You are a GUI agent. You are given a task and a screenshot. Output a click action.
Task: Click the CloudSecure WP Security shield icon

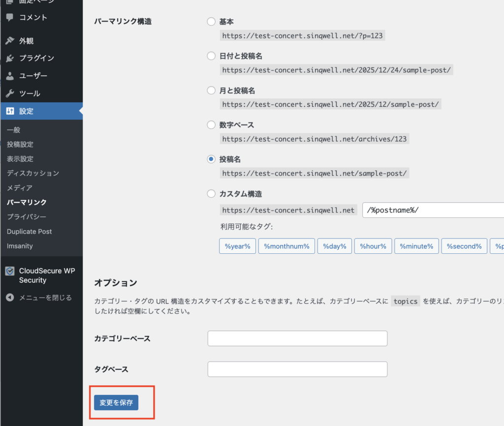[x=10, y=271]
